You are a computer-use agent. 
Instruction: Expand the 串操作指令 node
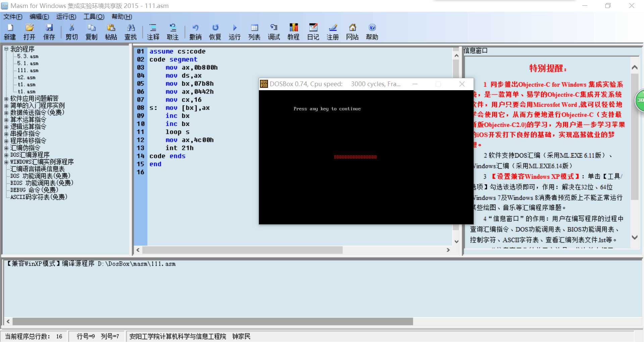pos(6,134)
